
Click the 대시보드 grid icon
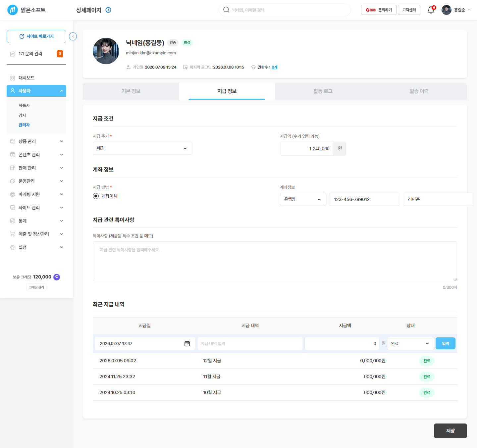pos(13,78)
